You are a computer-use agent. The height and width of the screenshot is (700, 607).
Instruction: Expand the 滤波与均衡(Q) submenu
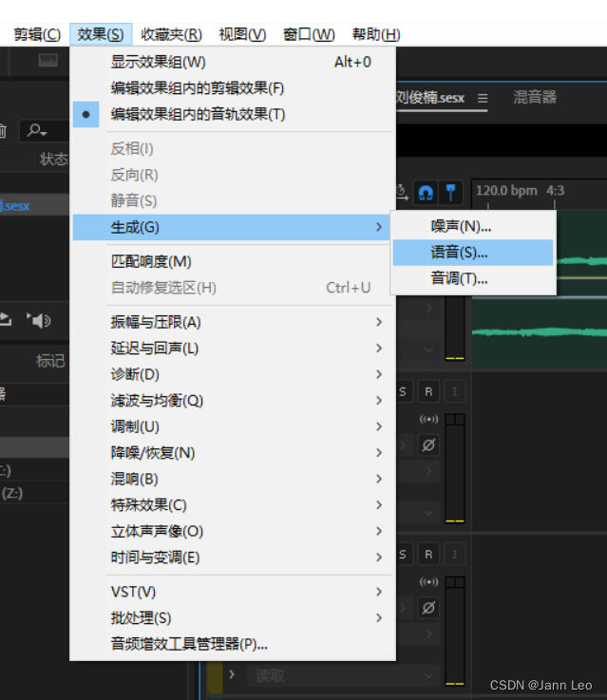pyautogui.click(x=233, y=401)
